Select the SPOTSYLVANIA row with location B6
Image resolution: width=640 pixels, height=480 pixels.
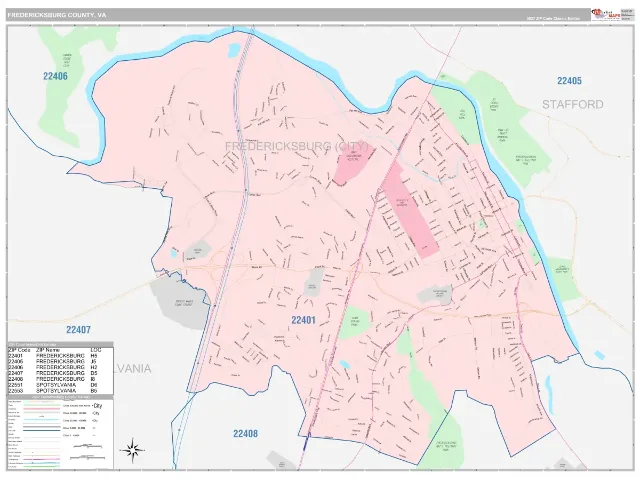coord(60,391)
